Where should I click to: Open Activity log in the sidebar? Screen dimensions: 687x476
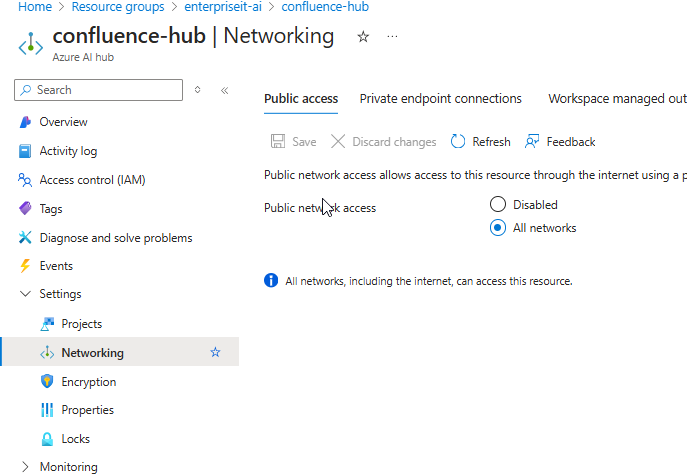(x=68, y=151)
